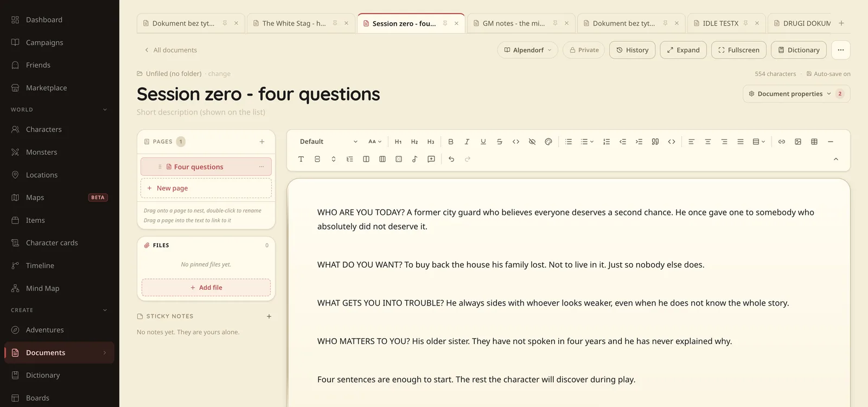Insert a dice roll block
This screenshot has width=868, height=407.
pos(399,159)
